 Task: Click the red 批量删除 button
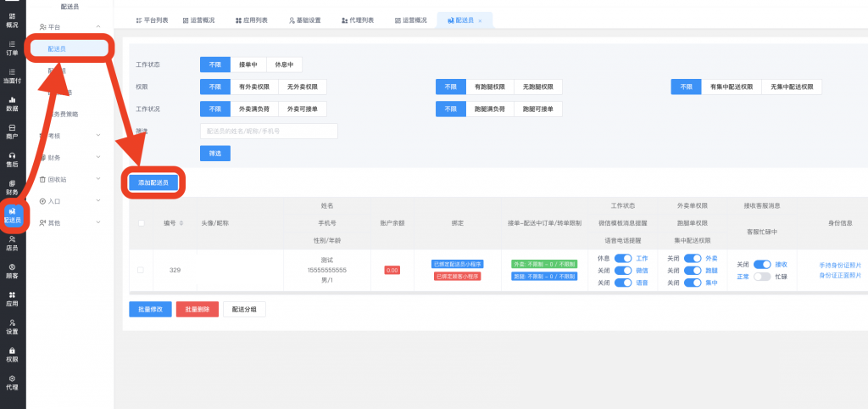click(x=198, y=310)
